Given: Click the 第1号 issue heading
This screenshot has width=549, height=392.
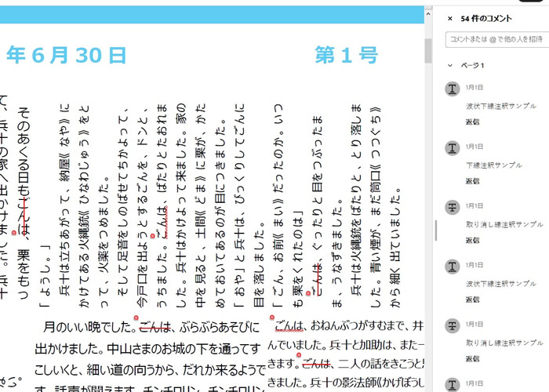Looking at the screenshot, I should 347,56.
